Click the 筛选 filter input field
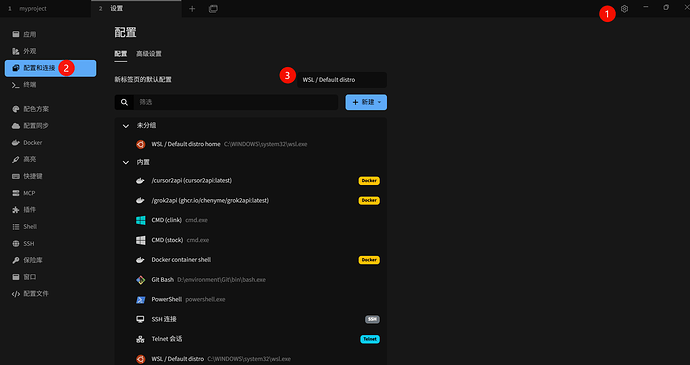This screenshot has height=365, width=690. [x=235, y=102]
